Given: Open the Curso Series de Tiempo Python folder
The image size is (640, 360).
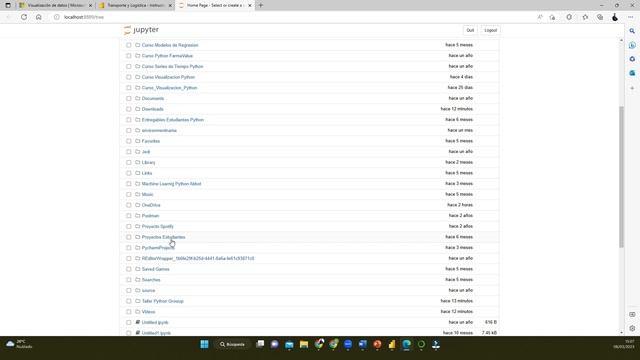Looking at the screenshot, I should tap(172, 66).
